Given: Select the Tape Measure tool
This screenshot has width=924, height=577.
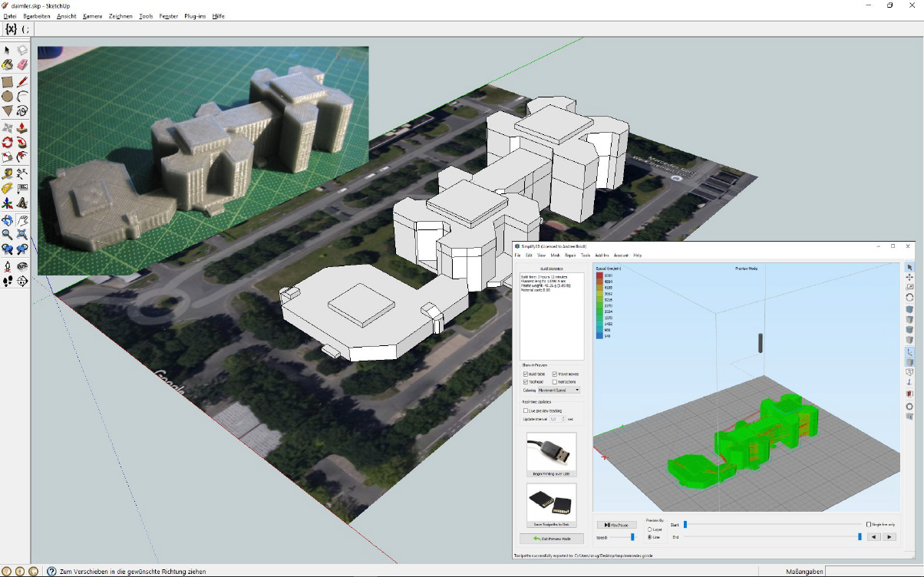Looking at the screenshot, I should click(x=7, y=173).
